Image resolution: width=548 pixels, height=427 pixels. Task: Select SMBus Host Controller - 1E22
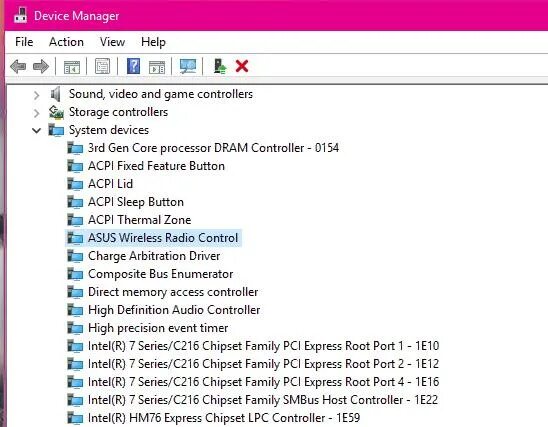click(x=262, y=400)
